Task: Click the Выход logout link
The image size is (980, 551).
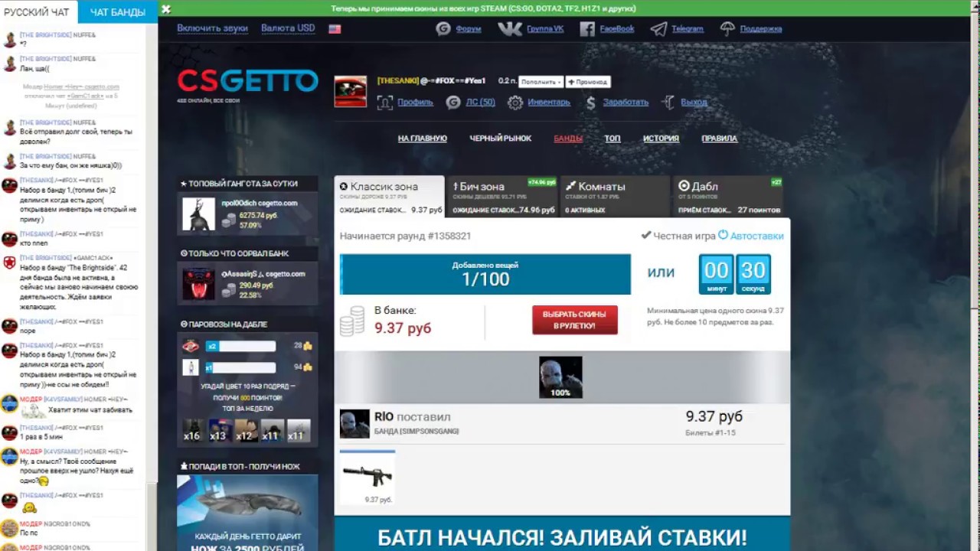Action: point(694,103)
